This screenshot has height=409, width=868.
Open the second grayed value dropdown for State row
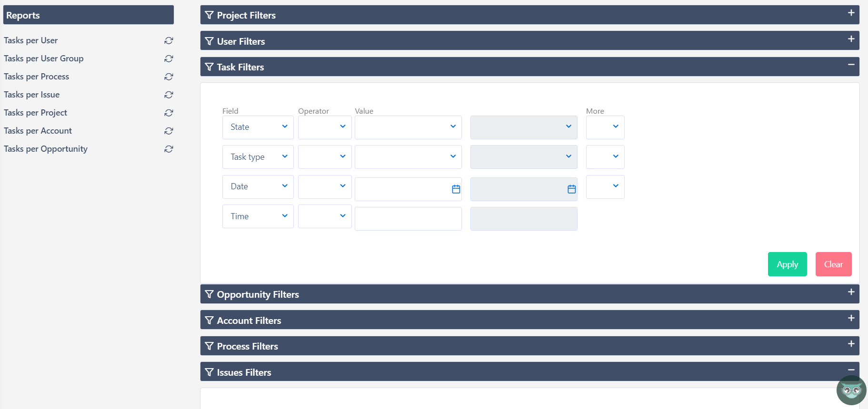click(524, 127)
